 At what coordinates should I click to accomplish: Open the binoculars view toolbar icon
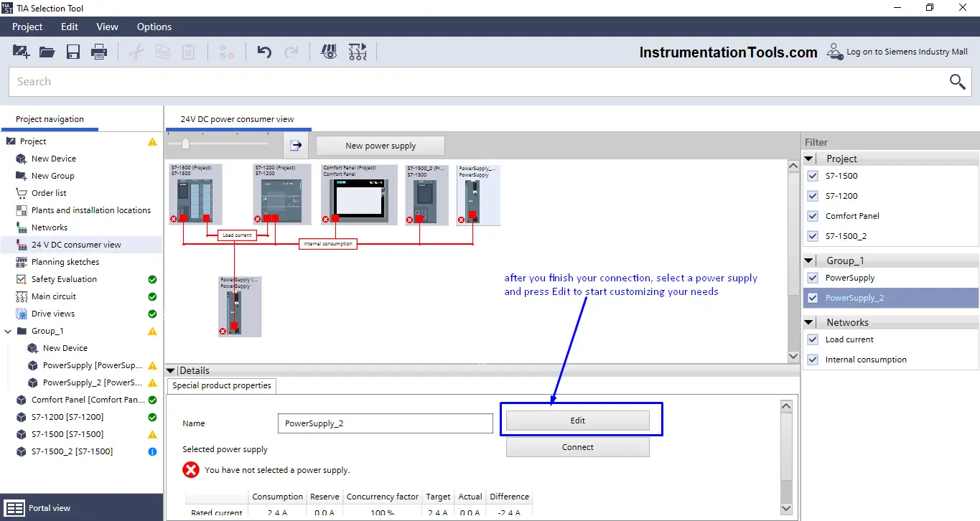point(329,52)
